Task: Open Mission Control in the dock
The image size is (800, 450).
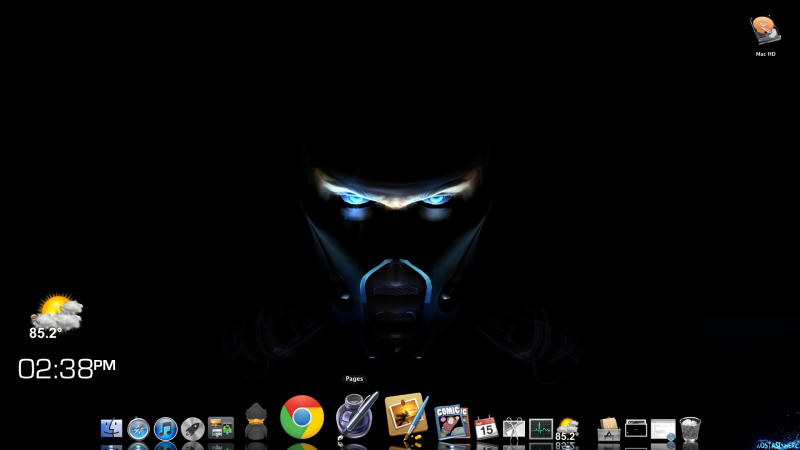Action: [x=221, y=428]
